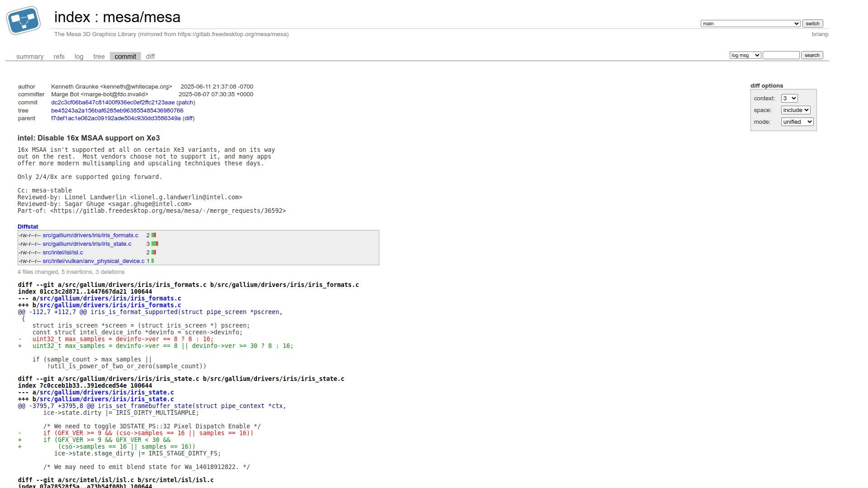This screenshot has height=488, width=868.
Task: Open the parent commit hash link
Action: [x=116, y=118]
